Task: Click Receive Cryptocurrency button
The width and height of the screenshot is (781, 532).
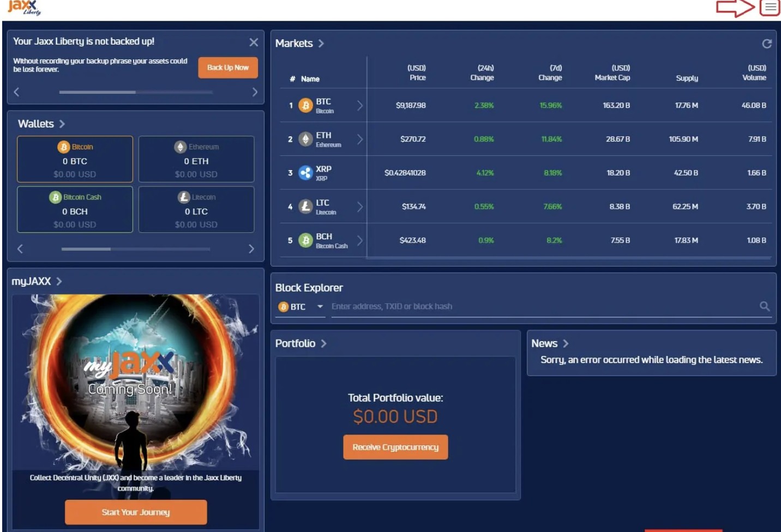Action: (395, 448)
